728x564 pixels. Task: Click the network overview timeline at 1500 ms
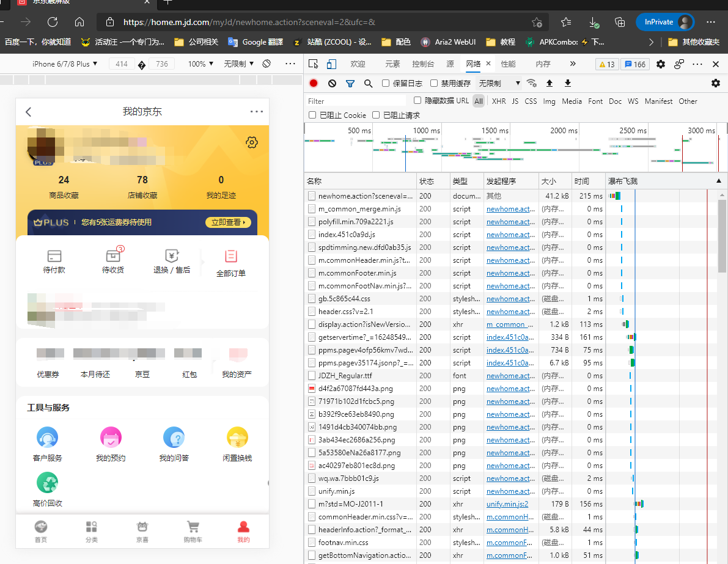pyautogui.click(x=510, y=148)
